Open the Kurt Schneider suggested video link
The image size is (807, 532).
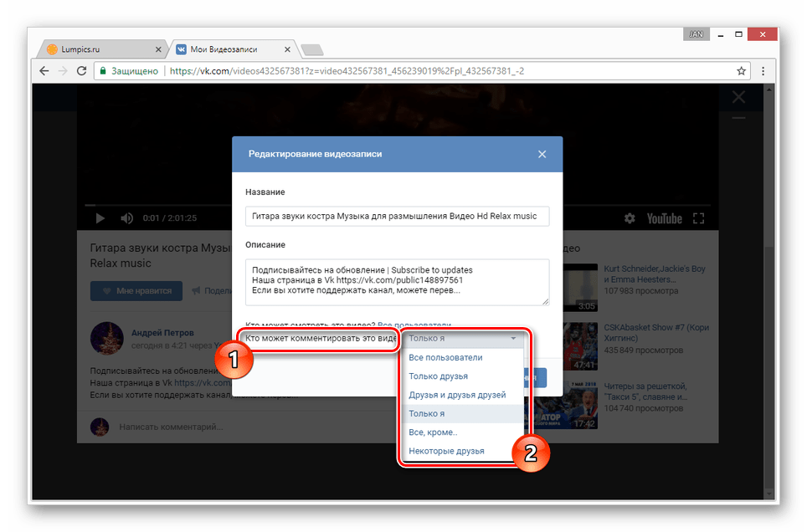(654, 274)
